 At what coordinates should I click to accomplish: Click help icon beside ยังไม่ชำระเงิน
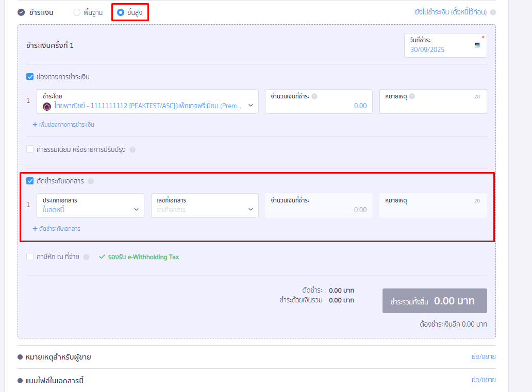(493, 12)
